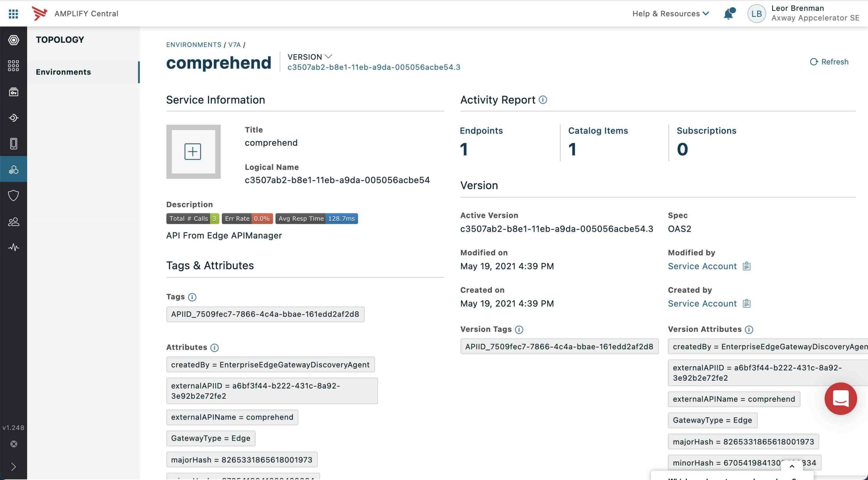Open the LB user avatar menu
The width and height of the screenshot is (868, 480).
[x=756, y=14]
